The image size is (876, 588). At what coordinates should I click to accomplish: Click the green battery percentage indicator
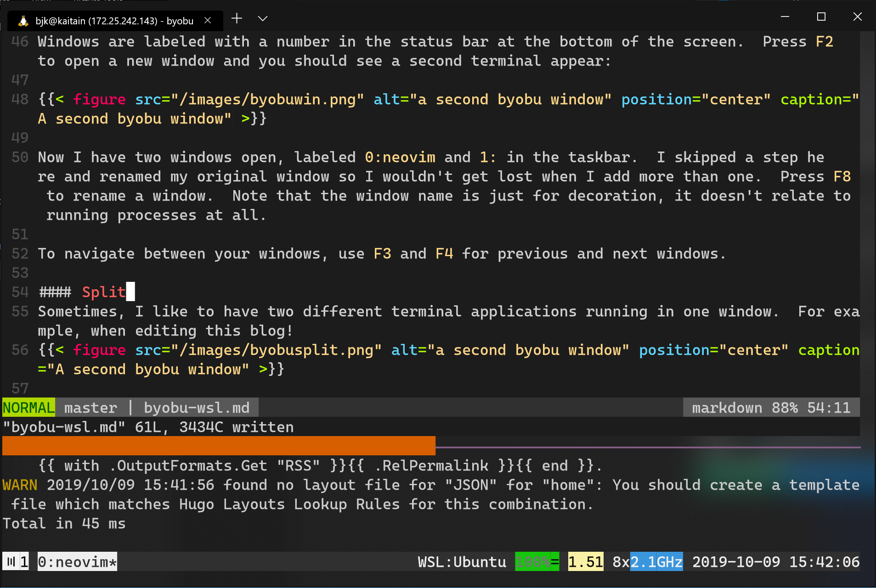click(537, 562)
